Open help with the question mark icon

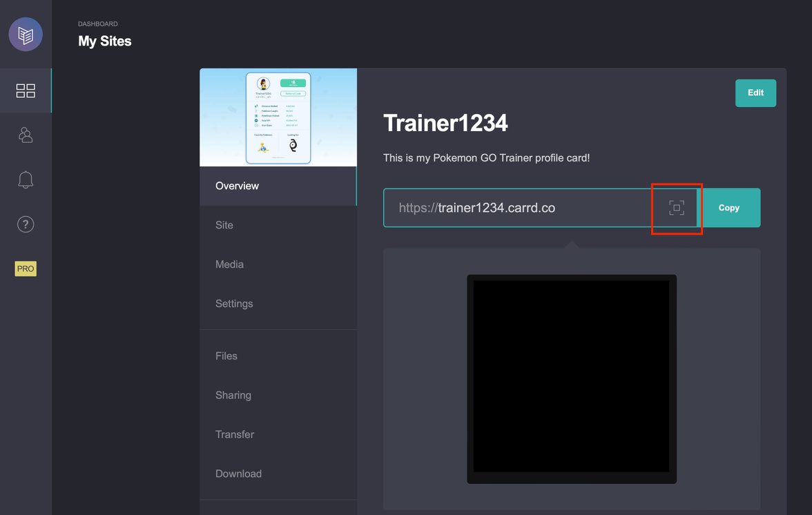tap(26, 224)
